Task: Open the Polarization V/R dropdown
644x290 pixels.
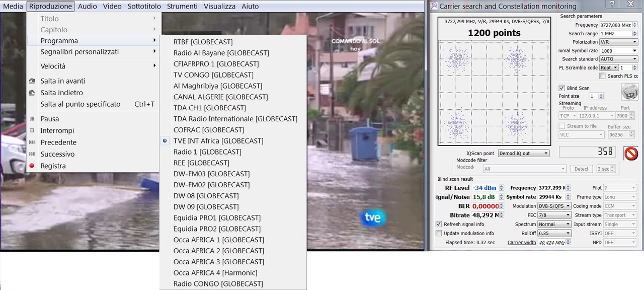Action: pos(618,42)
